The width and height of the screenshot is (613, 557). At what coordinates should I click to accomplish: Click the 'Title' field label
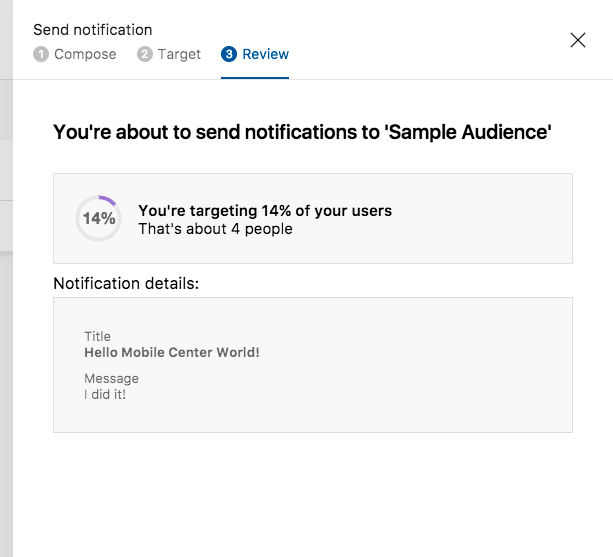tap(97, 336)
